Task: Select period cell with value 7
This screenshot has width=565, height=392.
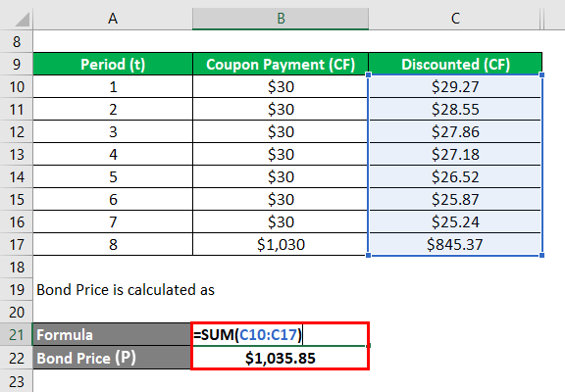Action: point(113,221)
